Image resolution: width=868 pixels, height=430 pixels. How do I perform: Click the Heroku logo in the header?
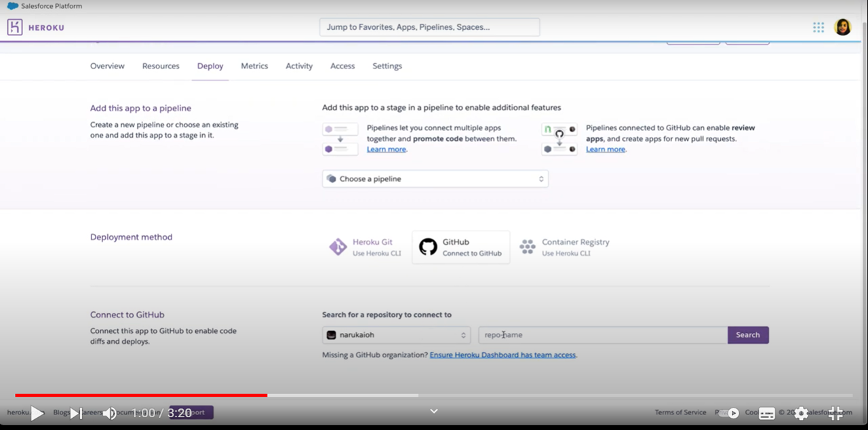click(x=14, y=27)
